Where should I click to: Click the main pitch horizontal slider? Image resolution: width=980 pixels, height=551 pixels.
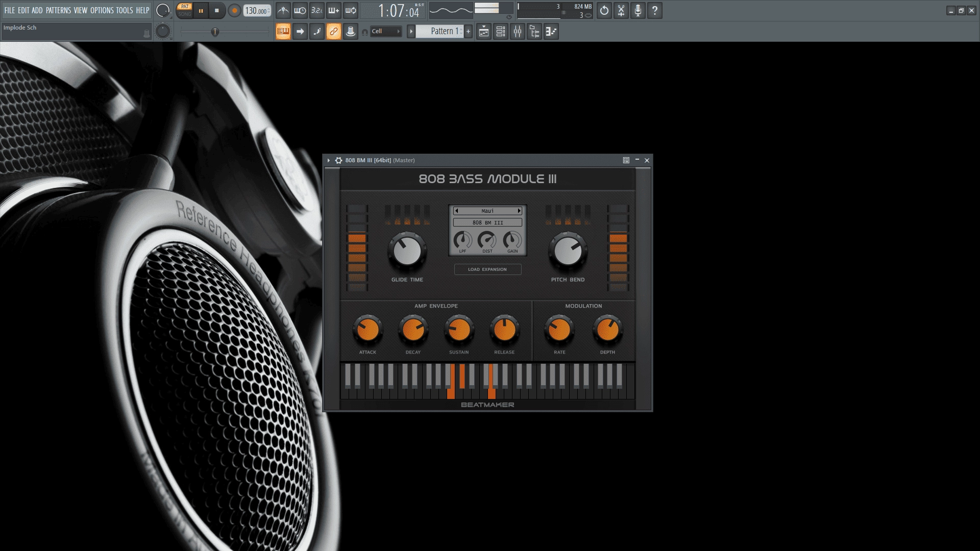(x=225, y=32)
